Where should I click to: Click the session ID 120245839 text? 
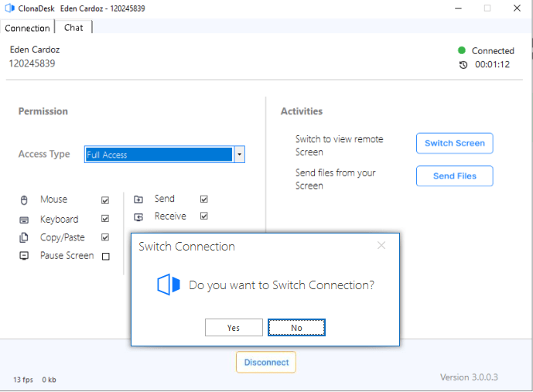pos(32,63)
